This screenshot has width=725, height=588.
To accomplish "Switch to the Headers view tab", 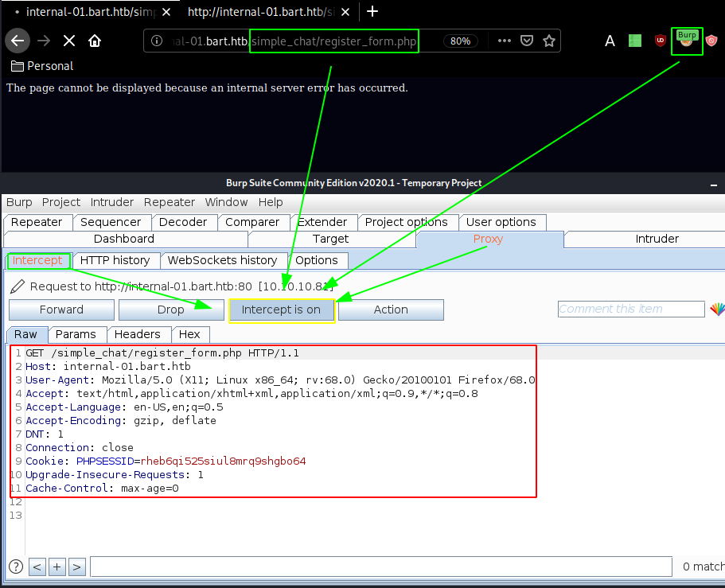I will coord(138,334).
